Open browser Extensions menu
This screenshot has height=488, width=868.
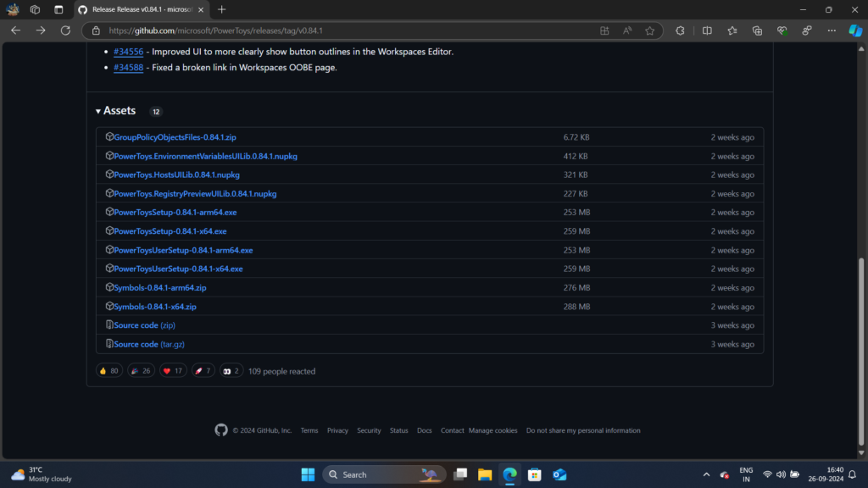tap(681, 30)
